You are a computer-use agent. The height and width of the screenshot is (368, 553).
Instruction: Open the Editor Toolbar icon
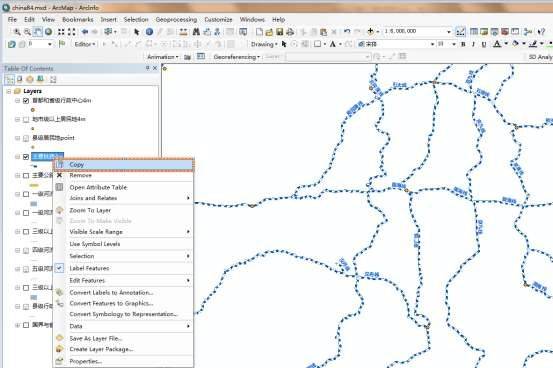[x=460, y=32]
